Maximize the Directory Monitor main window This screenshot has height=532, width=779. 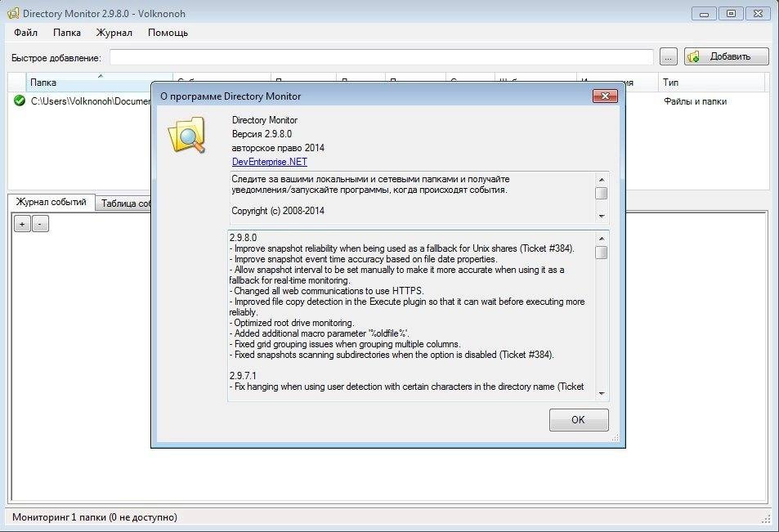coord(731,14)
